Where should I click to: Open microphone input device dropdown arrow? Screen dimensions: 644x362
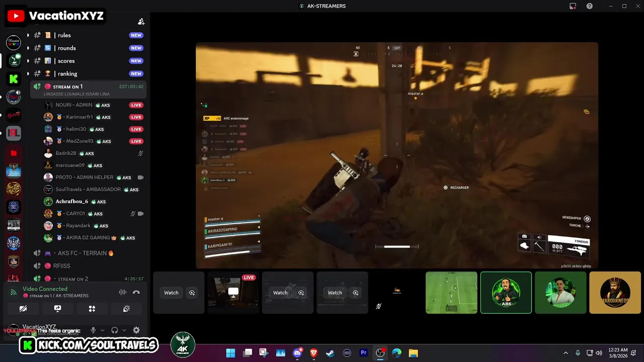(x=102, y=330)
